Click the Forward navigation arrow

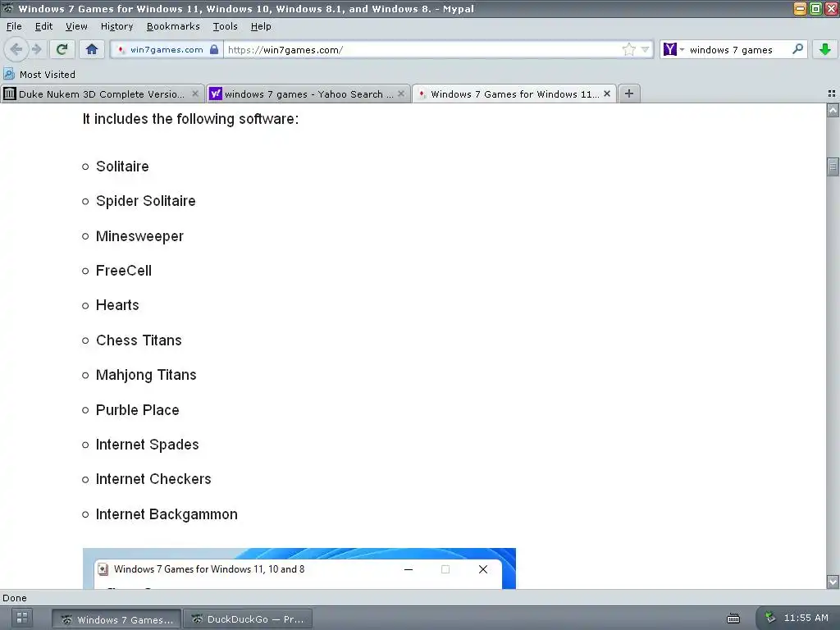click(x=36, y=49)
